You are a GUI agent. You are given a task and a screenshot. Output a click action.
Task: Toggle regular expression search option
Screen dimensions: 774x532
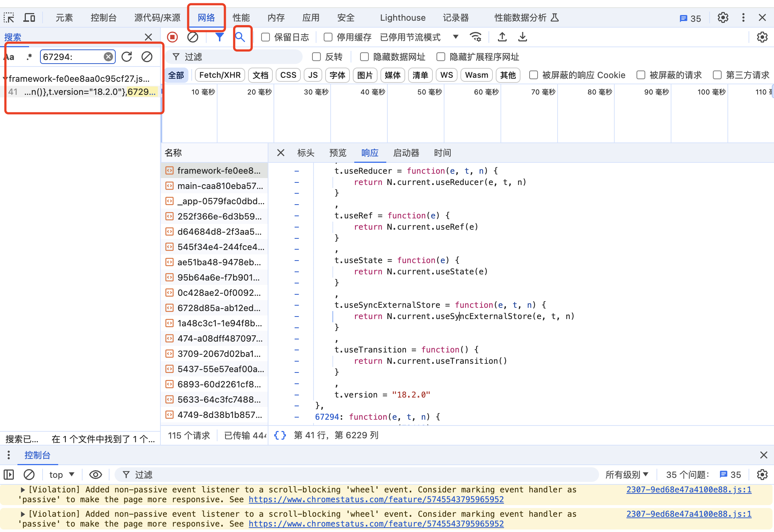click(29, 57)
